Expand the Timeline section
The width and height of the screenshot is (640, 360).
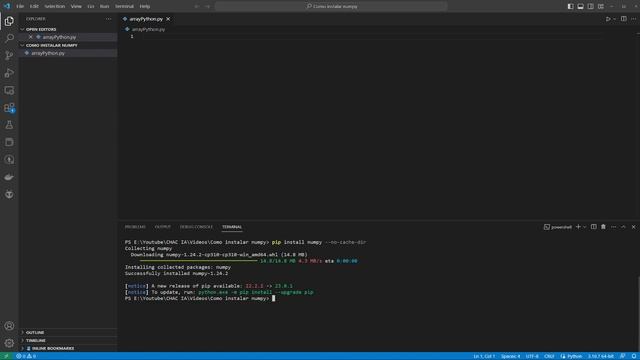[x=36, y=340]
